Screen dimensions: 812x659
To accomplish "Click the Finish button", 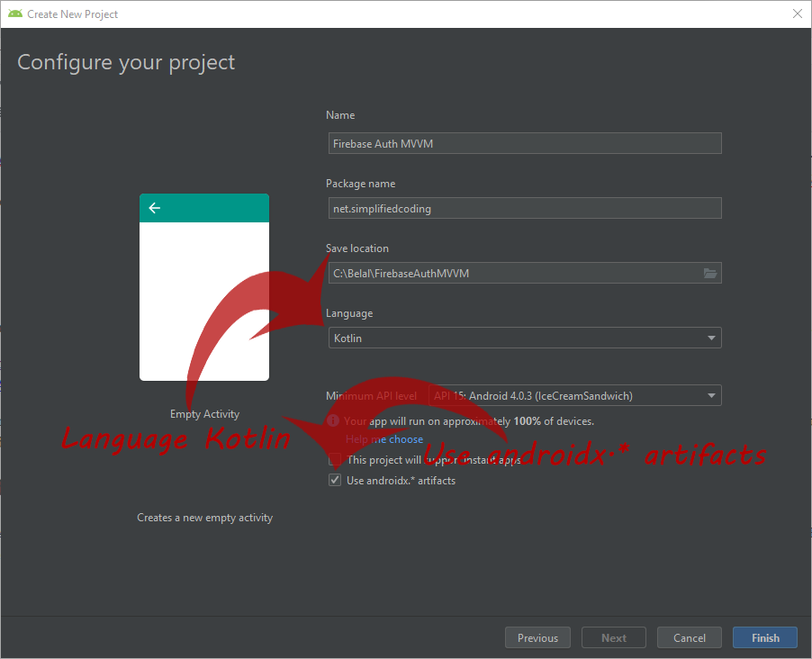I will [x=765, y=637].
